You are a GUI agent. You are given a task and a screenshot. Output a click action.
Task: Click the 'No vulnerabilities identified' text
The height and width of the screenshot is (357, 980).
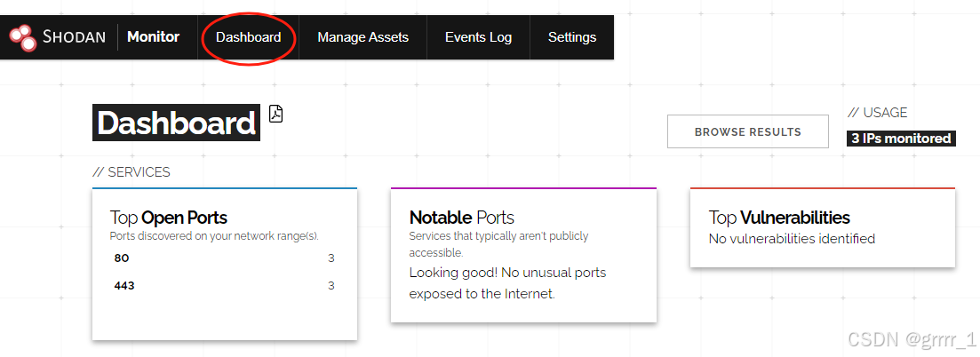tap(792, 238)
